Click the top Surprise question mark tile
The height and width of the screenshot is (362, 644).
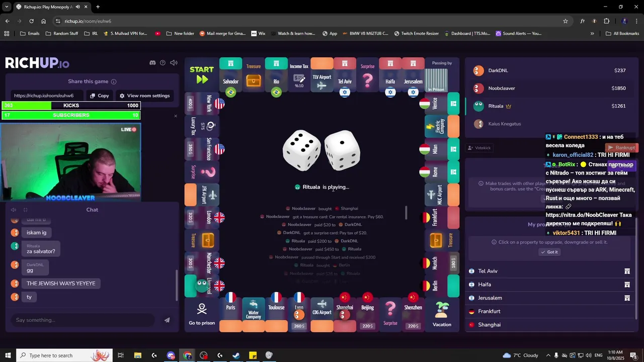click(x=368, y=75)
